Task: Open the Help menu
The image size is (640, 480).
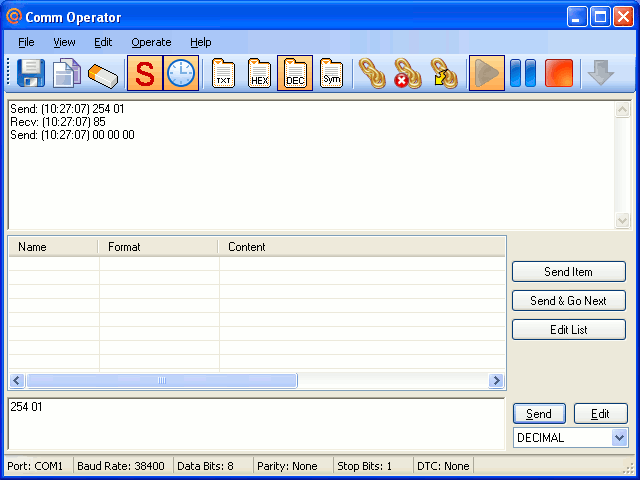Action: click(x=200, y=42)
